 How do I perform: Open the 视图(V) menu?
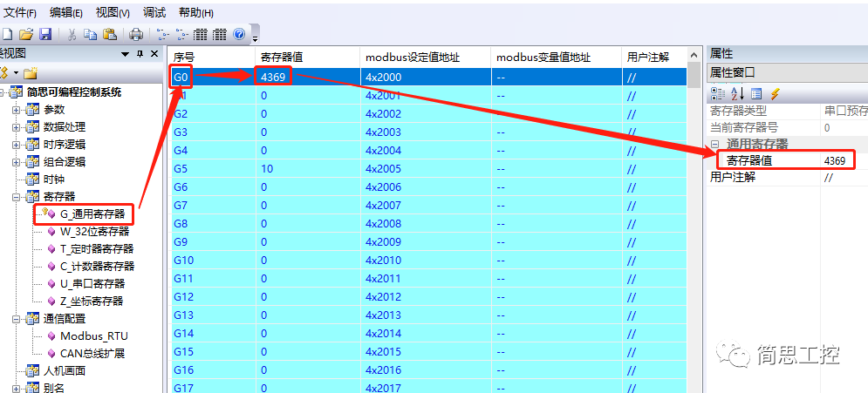click(x=113, y=13)
